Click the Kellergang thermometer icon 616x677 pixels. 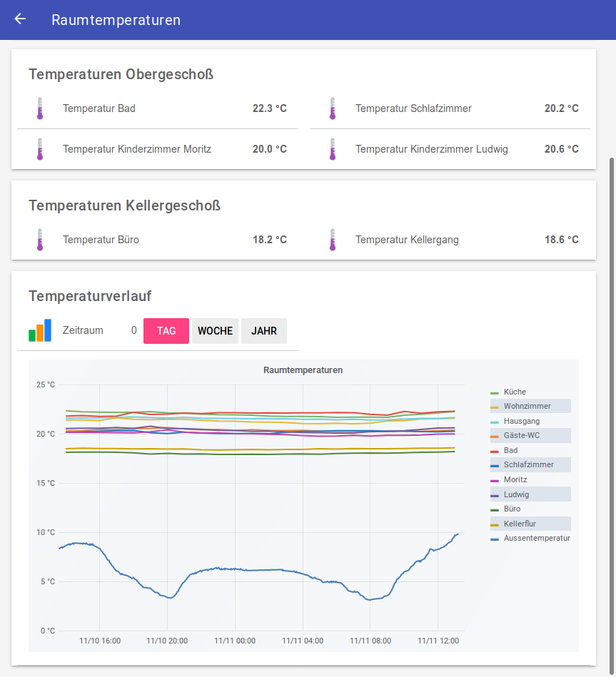[333, 240]
